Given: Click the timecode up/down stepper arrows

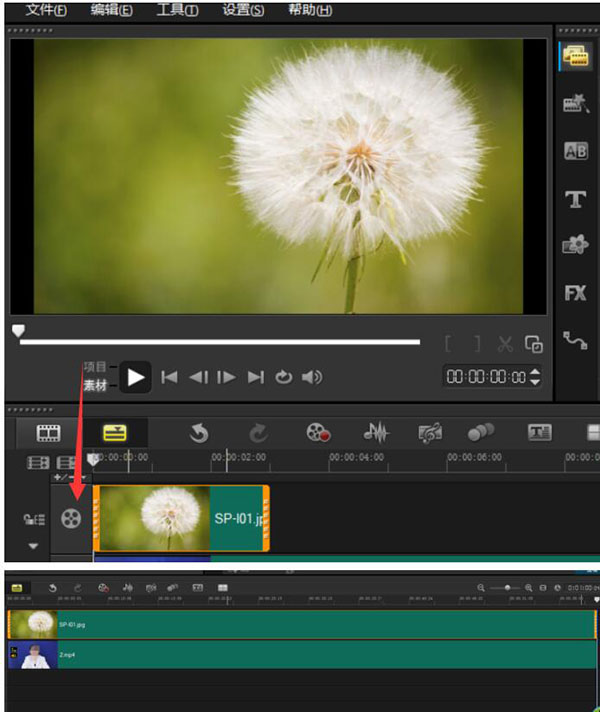Looking at the screenshot, I should pyautogui.click(x=535, y=377).
